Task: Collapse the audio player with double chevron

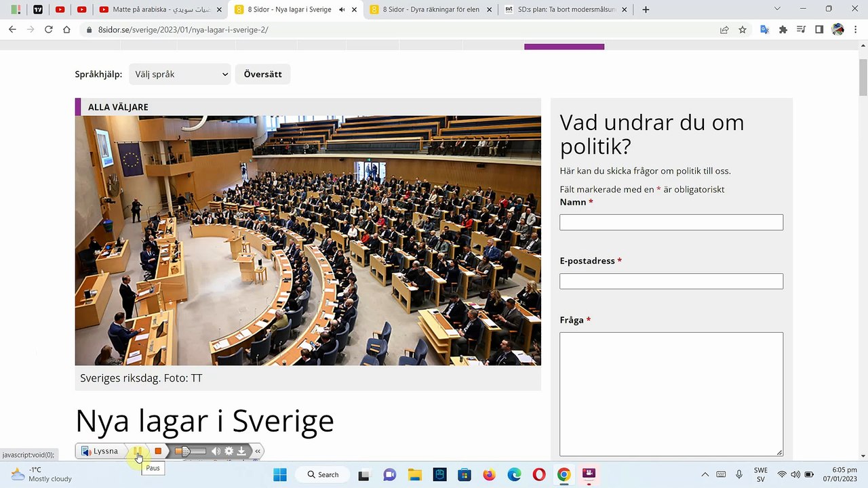Action: click(258, 451)
